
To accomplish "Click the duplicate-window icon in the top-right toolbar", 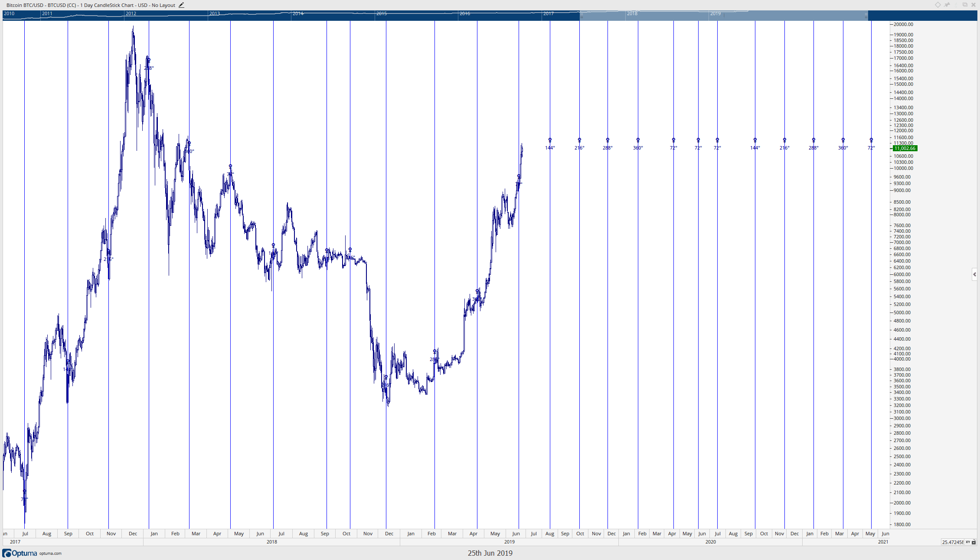I will click(x=964, y=4).
